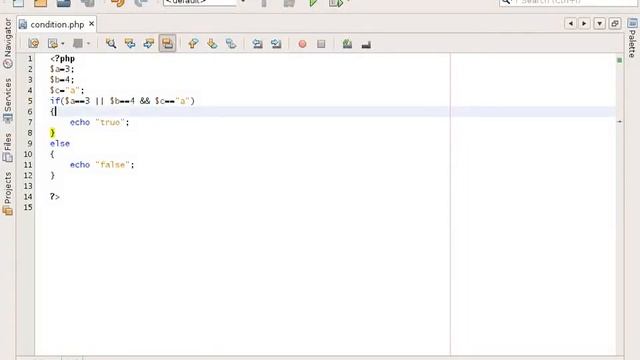Screen dimensions: 640x360
Task: Click the echo "true" statement
Action: 99,122
